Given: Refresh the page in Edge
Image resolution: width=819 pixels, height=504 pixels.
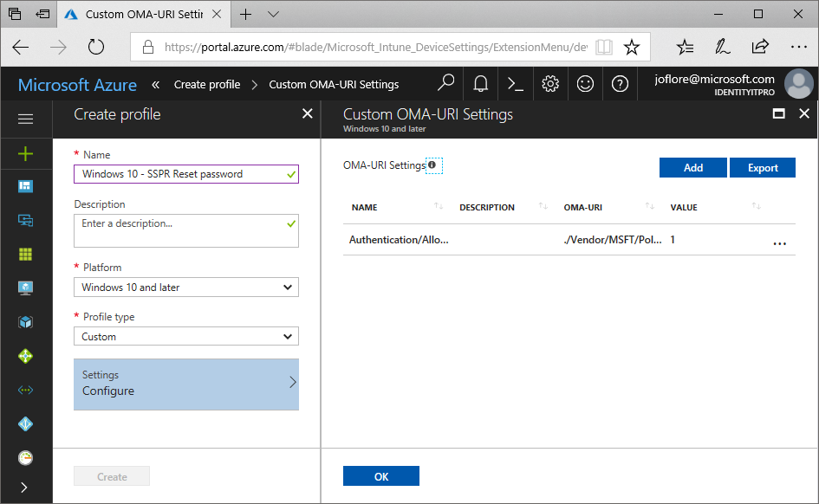Looking at the screenshot, I should click(96, 47).
